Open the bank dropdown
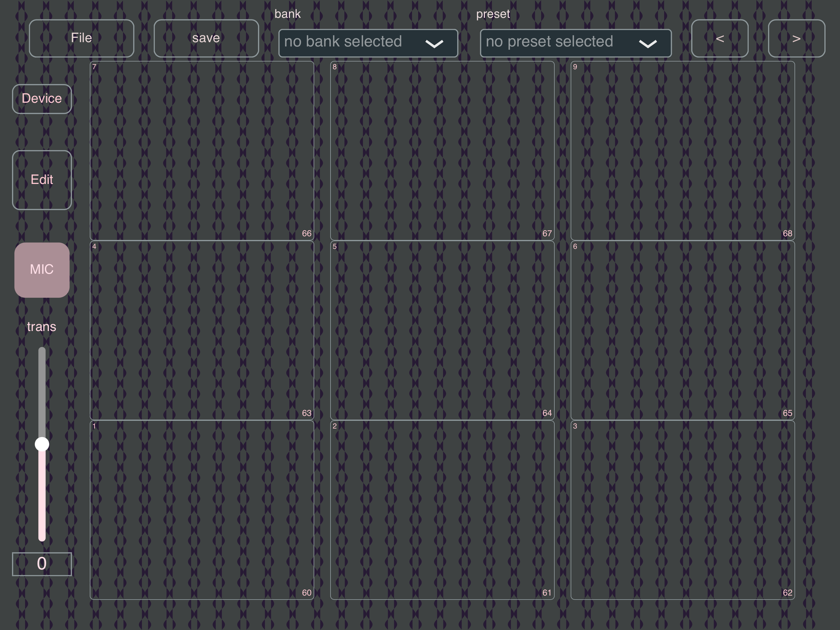Image resolution: width=840 pixels, height=630 pixels. pos(368,43)
